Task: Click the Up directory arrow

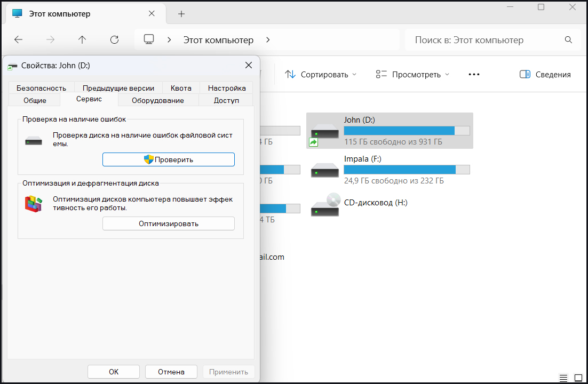Action: point(82,40)
